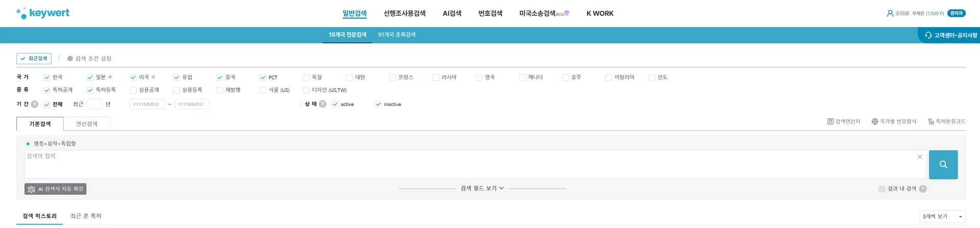
Task: Check the 인도 country checkbox
Action: (652, 78)
